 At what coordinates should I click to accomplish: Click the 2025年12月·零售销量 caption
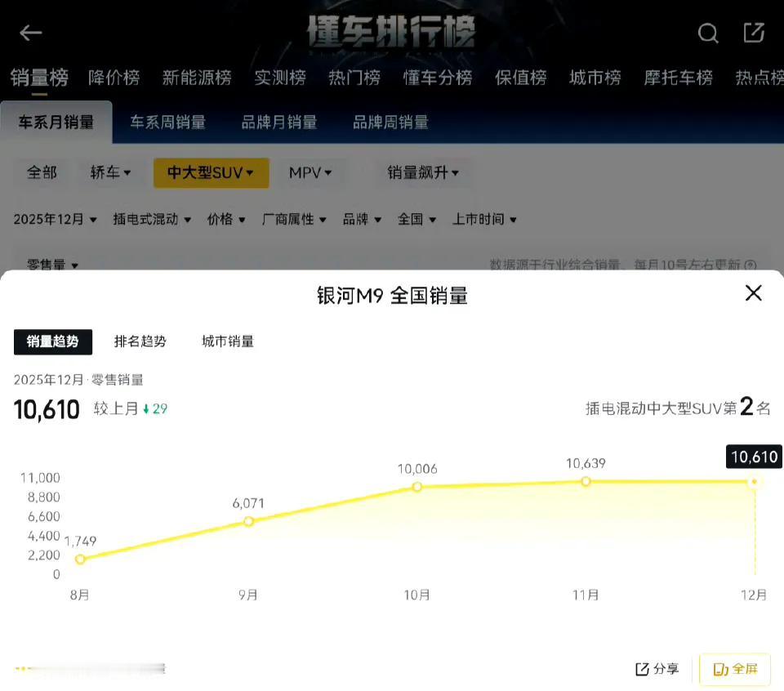[78, 380]
